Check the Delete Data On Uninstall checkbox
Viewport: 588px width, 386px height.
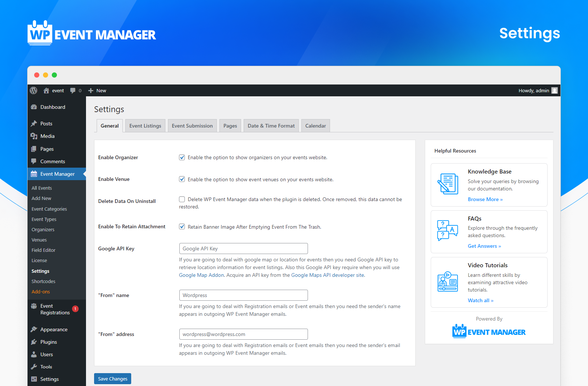182,199
